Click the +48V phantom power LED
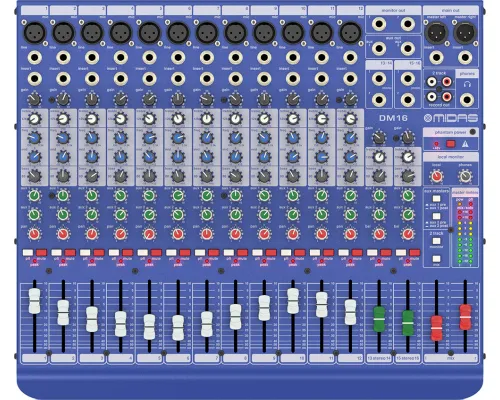The width and height of the screenshot is (500, 400). click(436, 144)
